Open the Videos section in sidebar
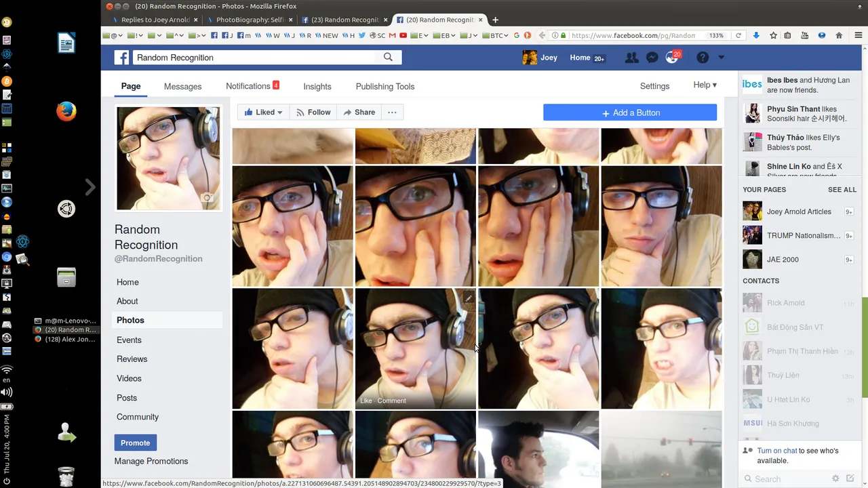This screenshot has height=488, width=868. pos(129,378)
